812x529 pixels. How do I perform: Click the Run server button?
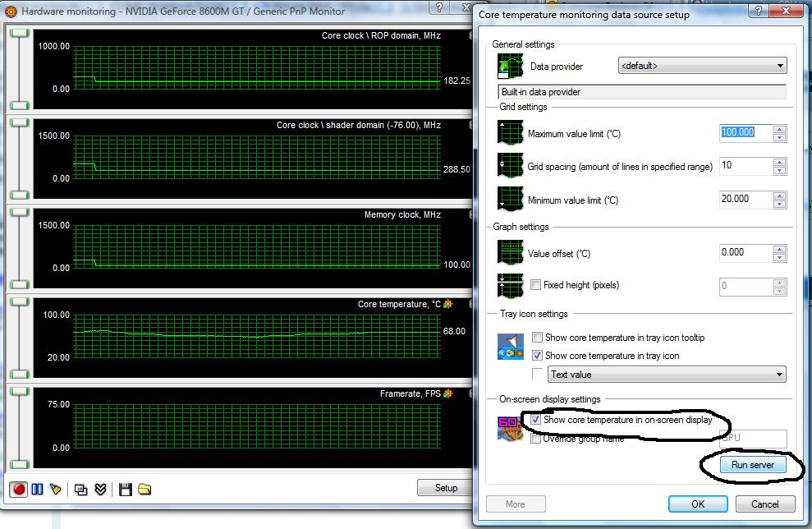(752, 465)
